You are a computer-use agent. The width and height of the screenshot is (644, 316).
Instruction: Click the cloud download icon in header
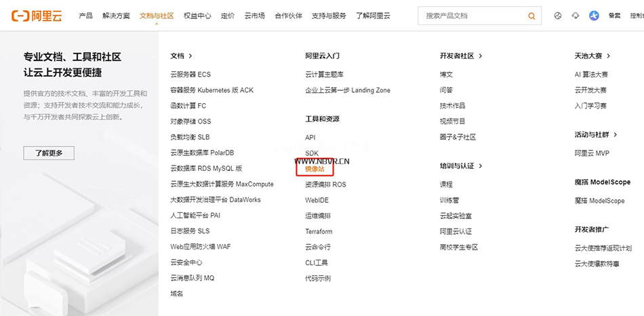pos(576,16)
